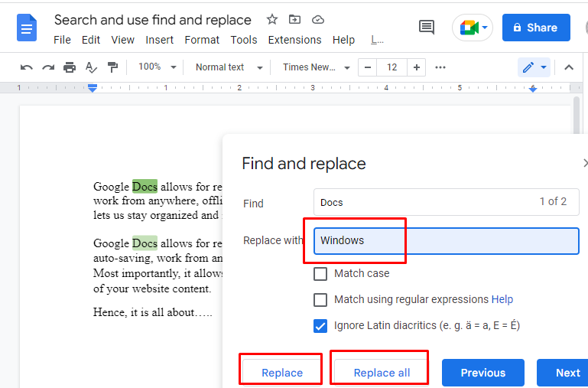
Task: Click the Find field containing Docs
Action: (x=447, y=202)
